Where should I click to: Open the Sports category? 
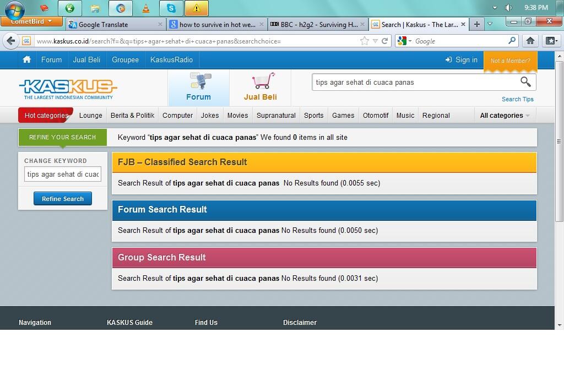coord(313,116)
